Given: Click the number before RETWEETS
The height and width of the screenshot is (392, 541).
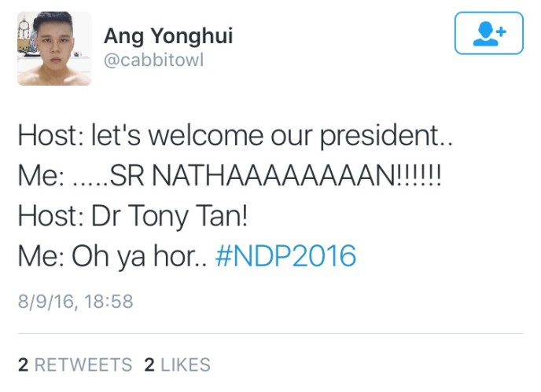Looking at the screenshot, I should pyautogui.click(x=24, y=365).
